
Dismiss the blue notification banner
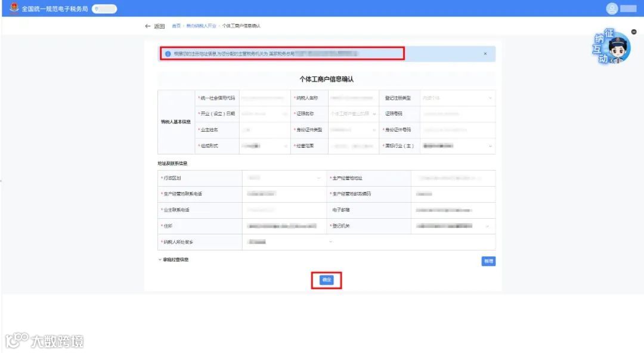pyautogui.click(x=485, y=54)
